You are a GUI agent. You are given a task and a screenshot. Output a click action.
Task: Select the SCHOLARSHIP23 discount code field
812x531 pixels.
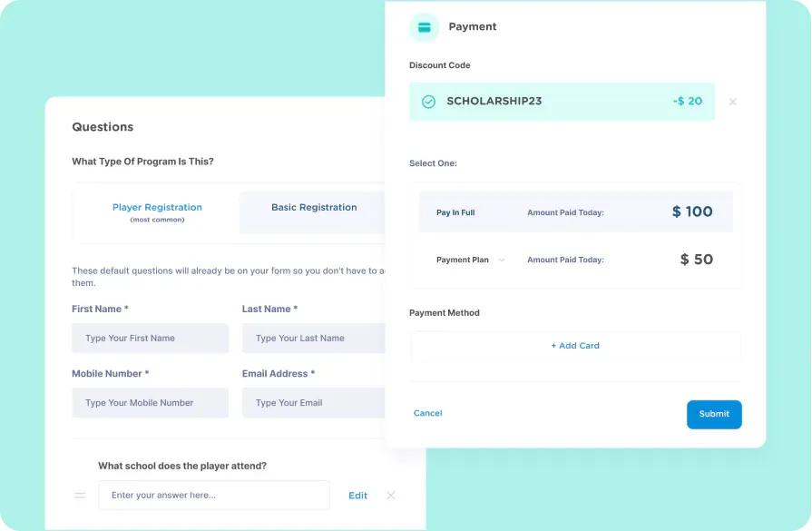(562, 102)
